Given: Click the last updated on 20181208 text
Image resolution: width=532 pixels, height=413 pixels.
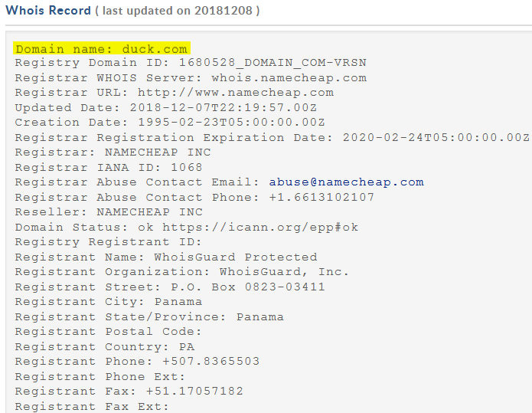Looking at the screenshot, I should [178, 11].
